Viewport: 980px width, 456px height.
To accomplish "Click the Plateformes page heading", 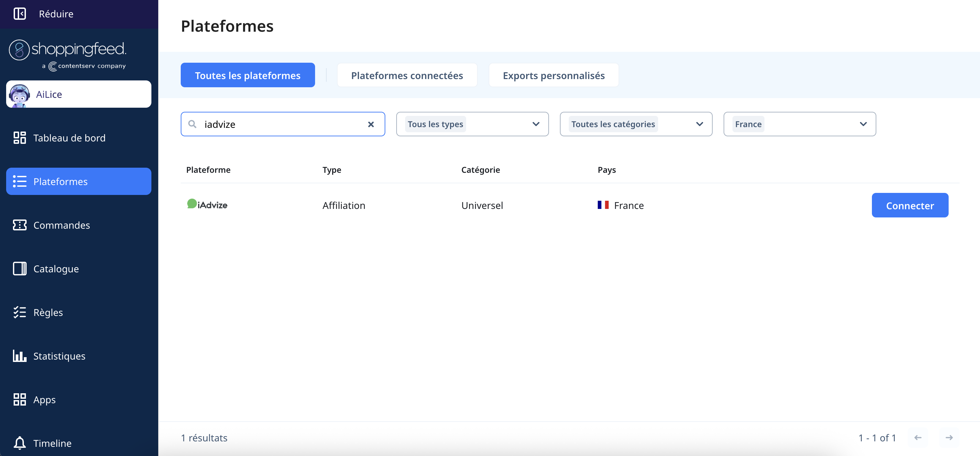I will coord(227,26).
